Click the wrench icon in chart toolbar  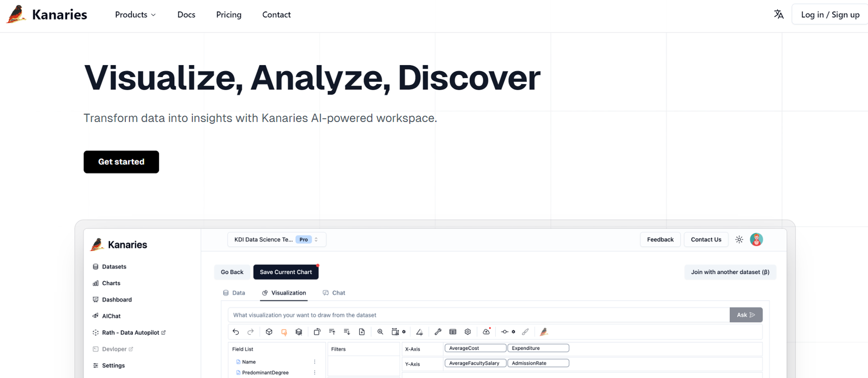(438, 332)
